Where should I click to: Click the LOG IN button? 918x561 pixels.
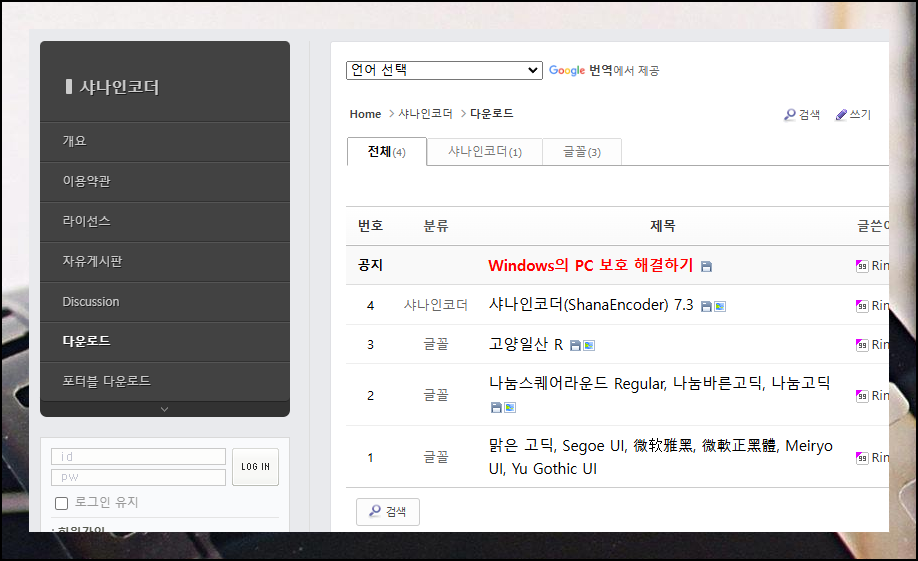(x=255, y=467)
